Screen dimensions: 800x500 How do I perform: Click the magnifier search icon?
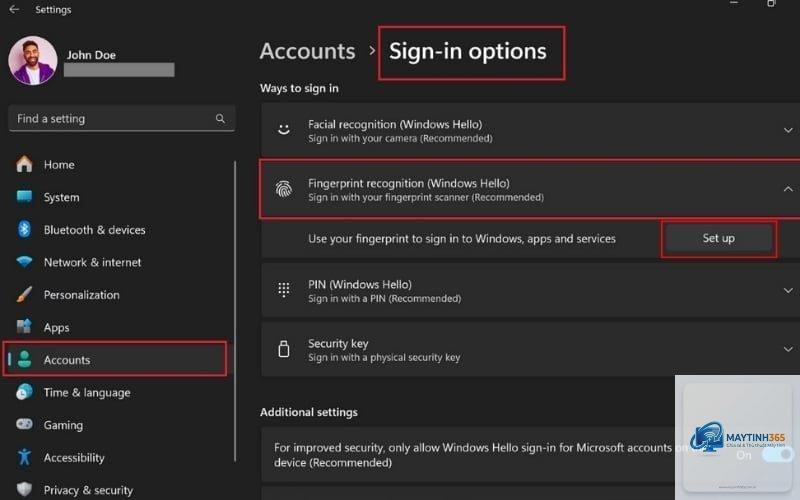click(x=220, y=118)
